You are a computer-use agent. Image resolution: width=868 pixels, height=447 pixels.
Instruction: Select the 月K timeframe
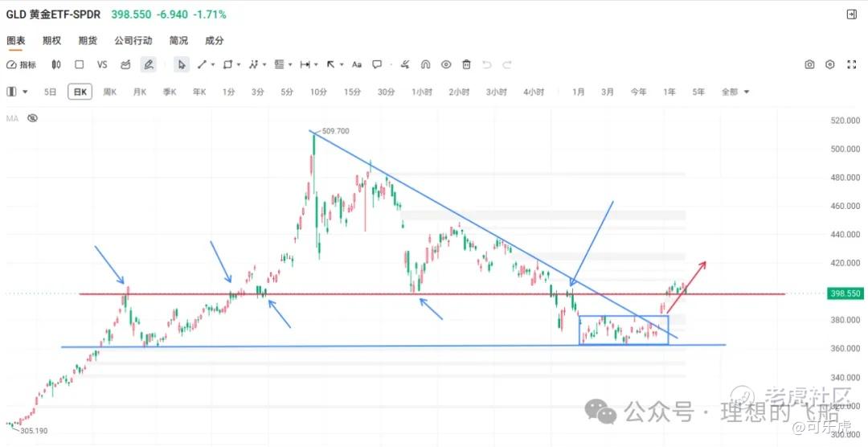click(x=140, y=92)
